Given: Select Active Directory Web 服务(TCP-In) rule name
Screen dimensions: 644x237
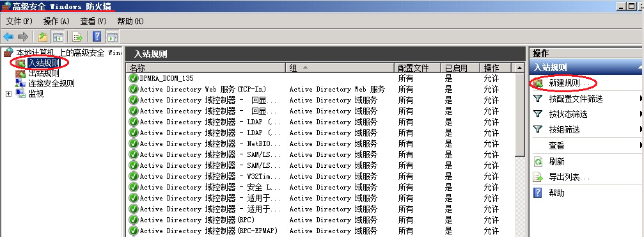Looking at the screenshot, I should coord(203,89).
